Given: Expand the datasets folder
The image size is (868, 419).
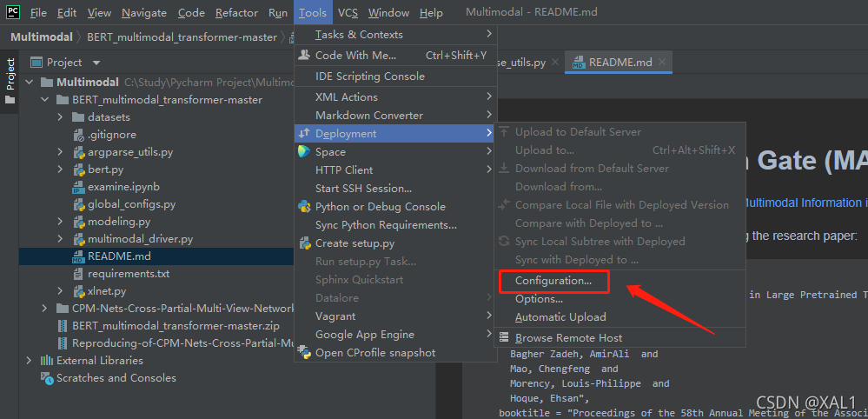Looking at the screenshot, I should click(60, 117).
